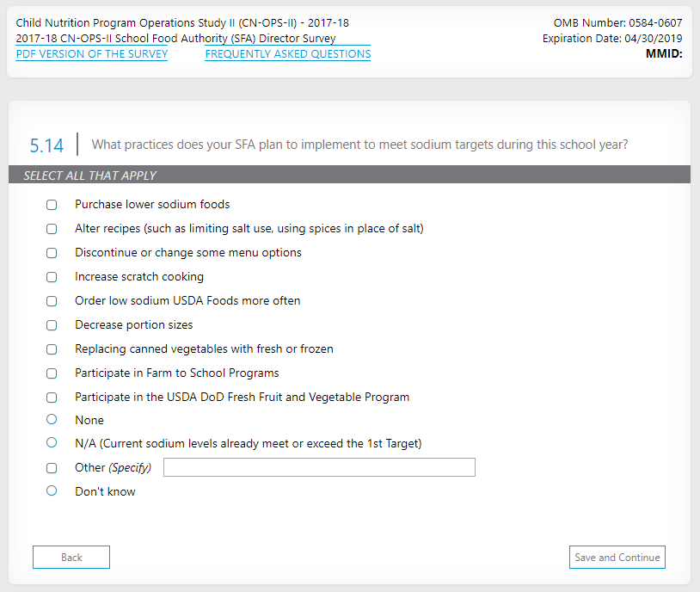Select 'Discontinue or change some menu options'

pyautogui.click(x=52, y=253)
